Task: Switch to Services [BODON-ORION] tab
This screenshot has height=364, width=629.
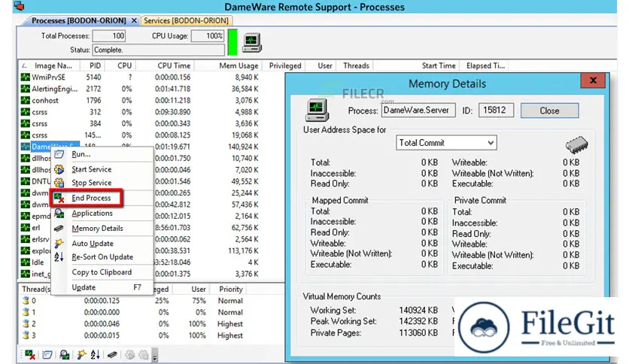Action: pos(186,20)
